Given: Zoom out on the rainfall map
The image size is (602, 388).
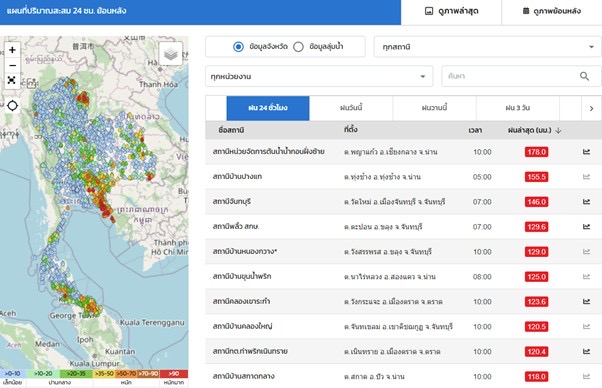Looking at the screenshot, I should [x=12, y=65].
